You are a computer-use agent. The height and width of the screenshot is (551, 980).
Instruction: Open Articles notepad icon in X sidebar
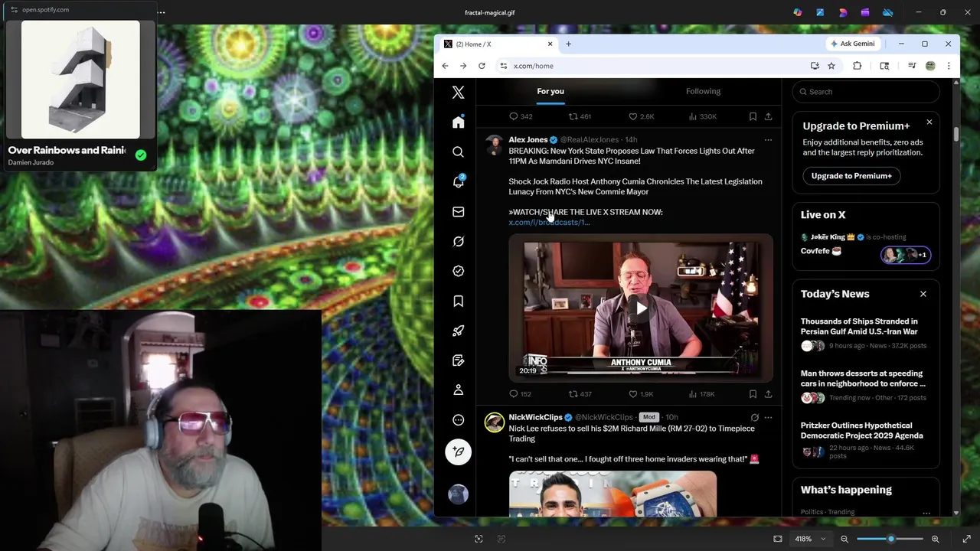[458, 360]
